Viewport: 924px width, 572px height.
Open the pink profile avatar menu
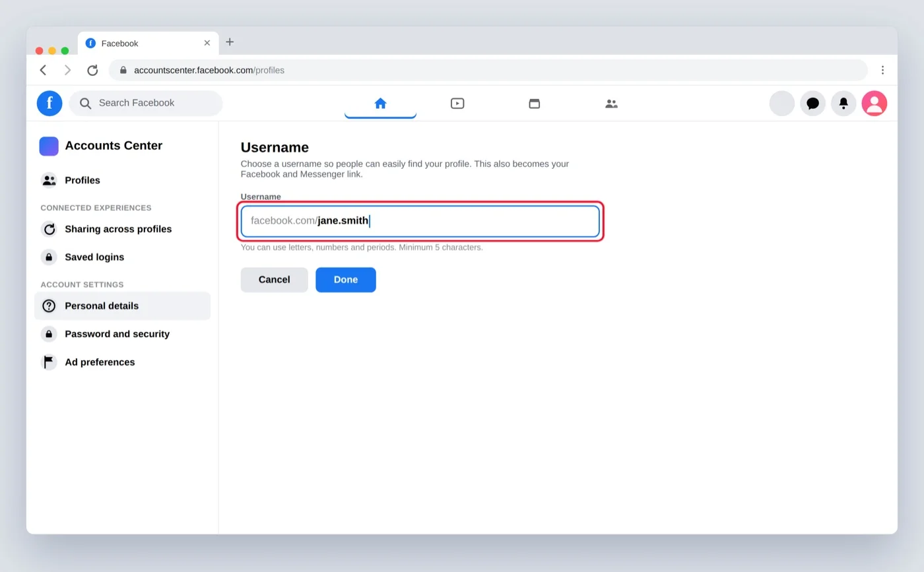[874, 103]
